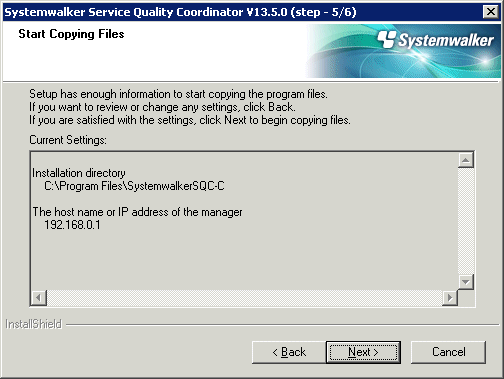Image resolution: width=504 pixels, height=379 pixels.
Task: Click the InstallShield label
Action: tap(34, 324)
